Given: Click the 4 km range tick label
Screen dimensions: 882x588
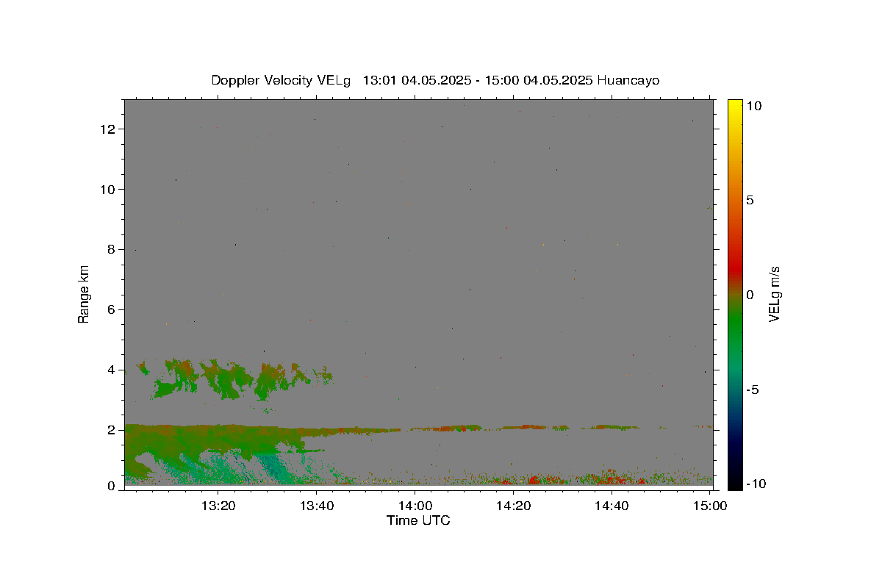Looking at the screenshot, I should coord(112,370).
